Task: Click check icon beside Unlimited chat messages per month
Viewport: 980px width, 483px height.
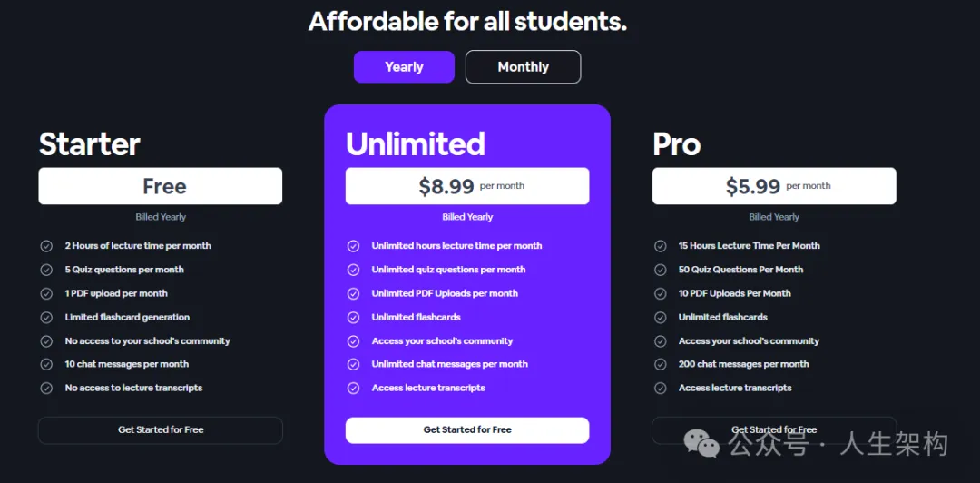Action: [353, 364]
